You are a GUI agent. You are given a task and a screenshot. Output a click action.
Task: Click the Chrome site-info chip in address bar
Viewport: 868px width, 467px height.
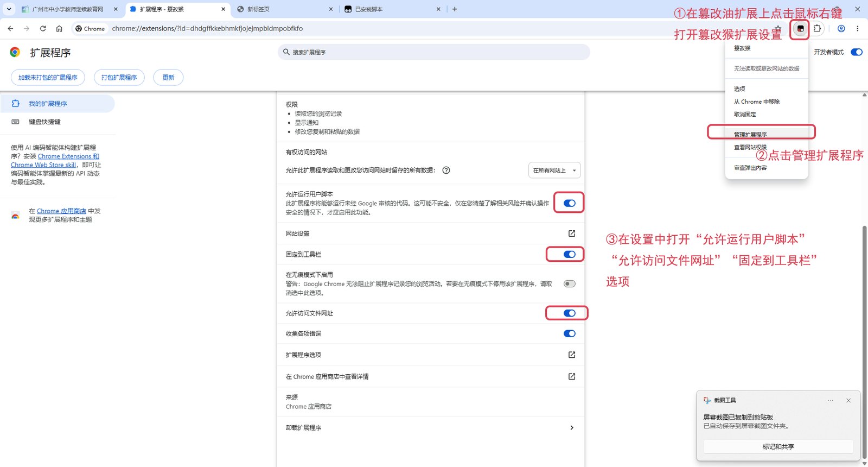pos(90,28)
